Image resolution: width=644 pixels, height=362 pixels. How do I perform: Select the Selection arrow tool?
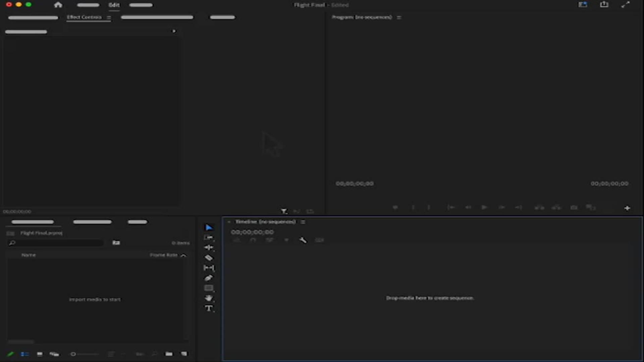click(209, 228)
